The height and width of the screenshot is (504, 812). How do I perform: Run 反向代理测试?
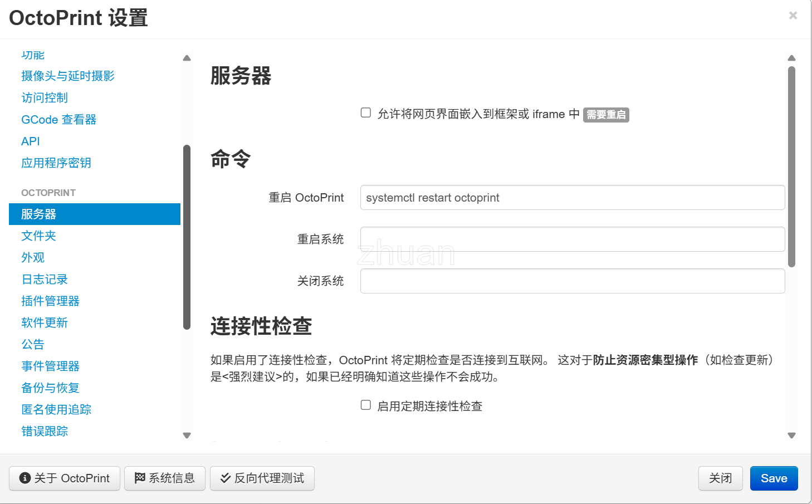point(262,478)
